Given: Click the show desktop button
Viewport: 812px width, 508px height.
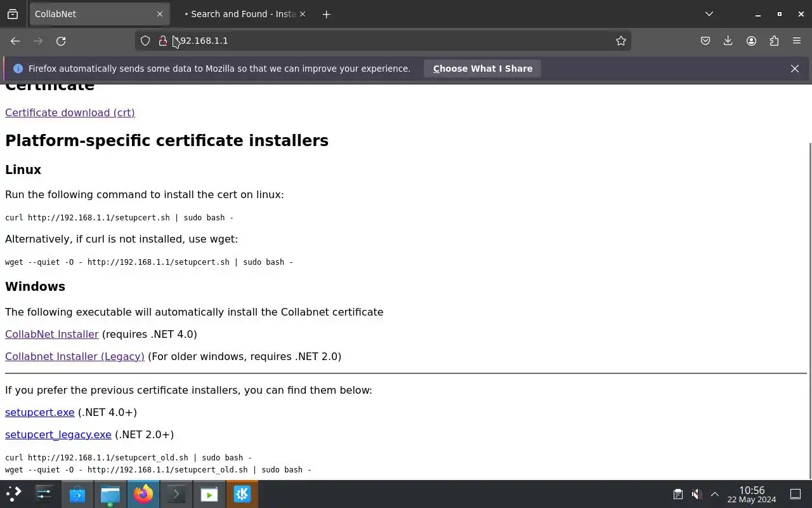Looking at the screenshot, I should 796,494.
